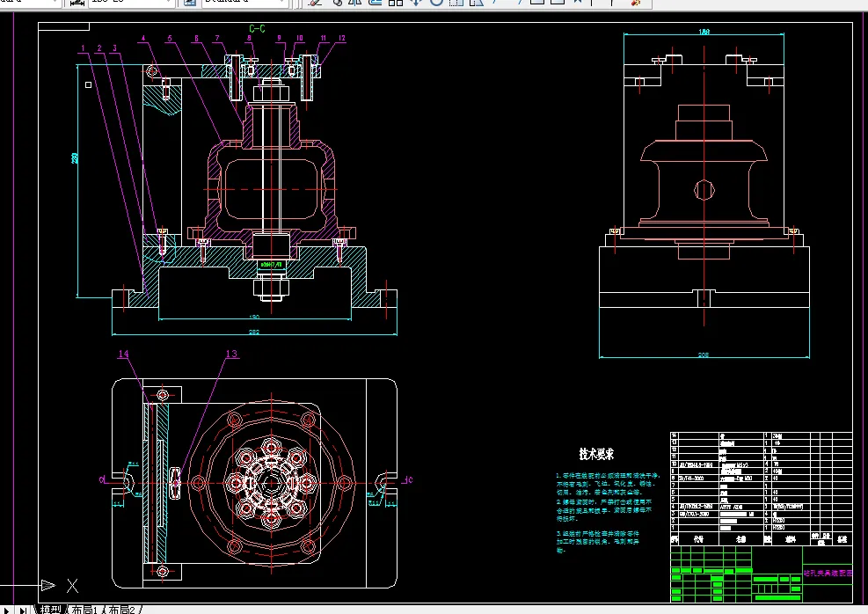Select technical requirement paragraph 2 text
Screen dimensions: 868x614
click(x=604, y=510)
